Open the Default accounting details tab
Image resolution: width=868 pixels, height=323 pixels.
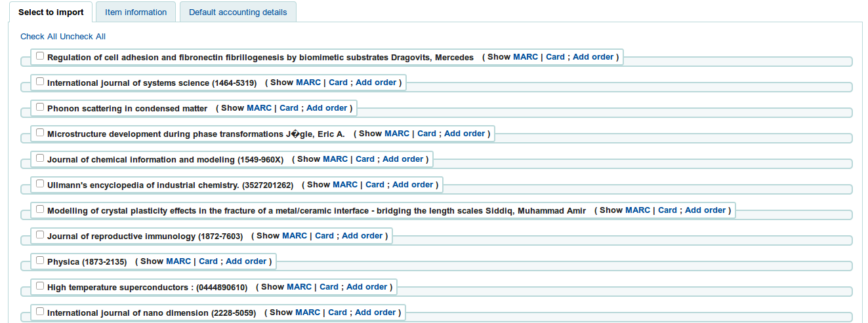click(x=238, y=12)
